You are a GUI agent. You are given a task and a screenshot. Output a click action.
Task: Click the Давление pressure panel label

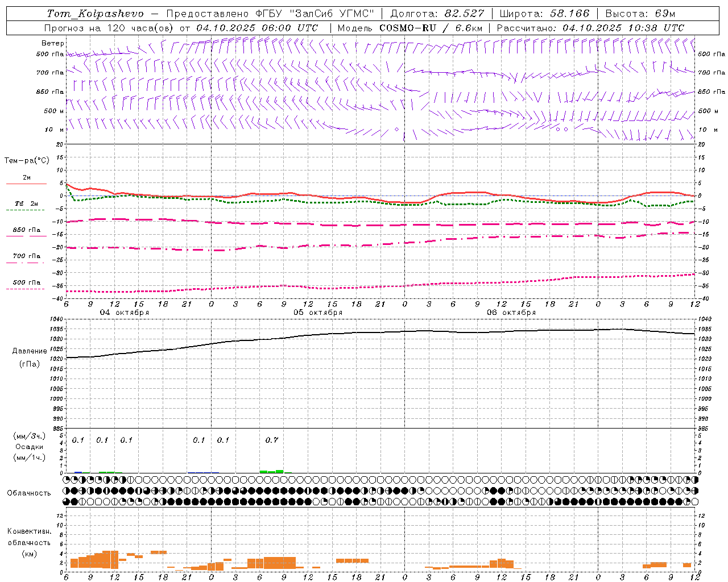click(30, 351)
